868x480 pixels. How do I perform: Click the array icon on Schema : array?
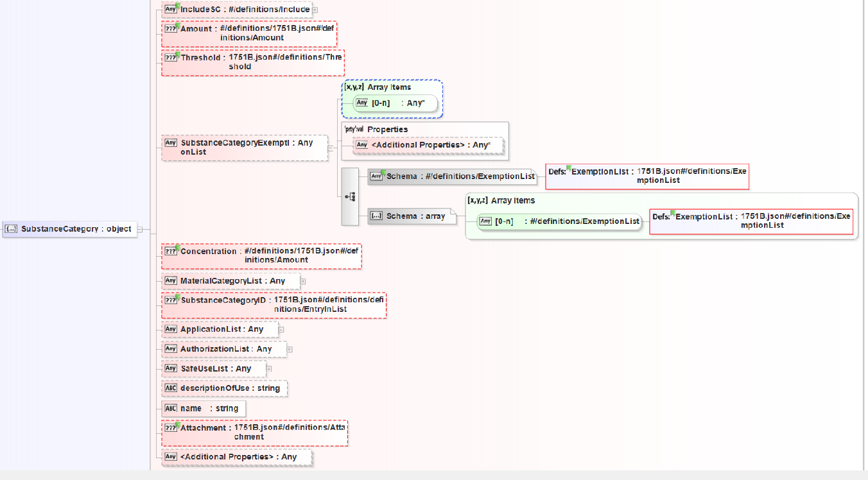pyautogui.click(x=377, y=216)
